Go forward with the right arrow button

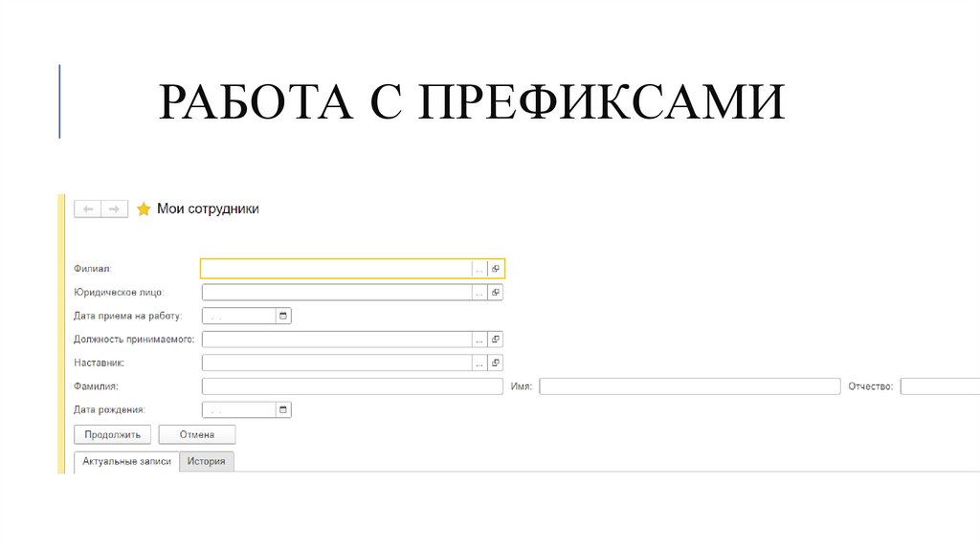tap(115, 209)
